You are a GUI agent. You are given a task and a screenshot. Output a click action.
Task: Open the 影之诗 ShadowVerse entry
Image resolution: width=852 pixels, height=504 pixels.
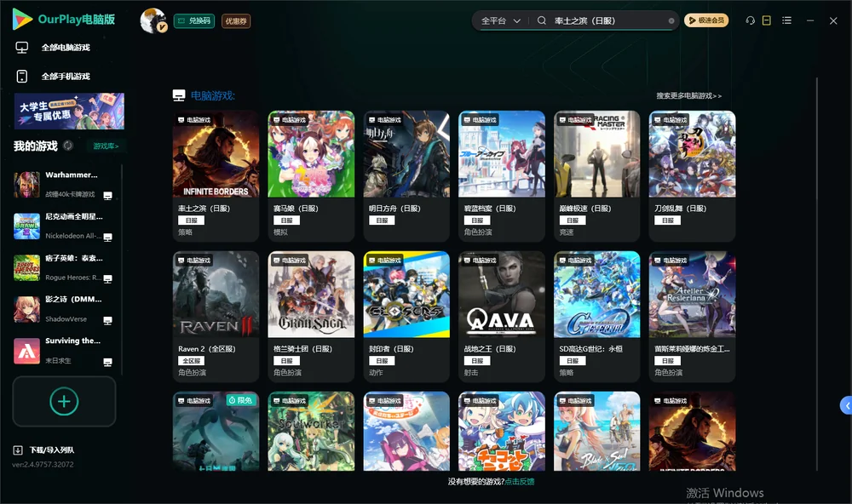pyautogui.click(x=64, y=309)
